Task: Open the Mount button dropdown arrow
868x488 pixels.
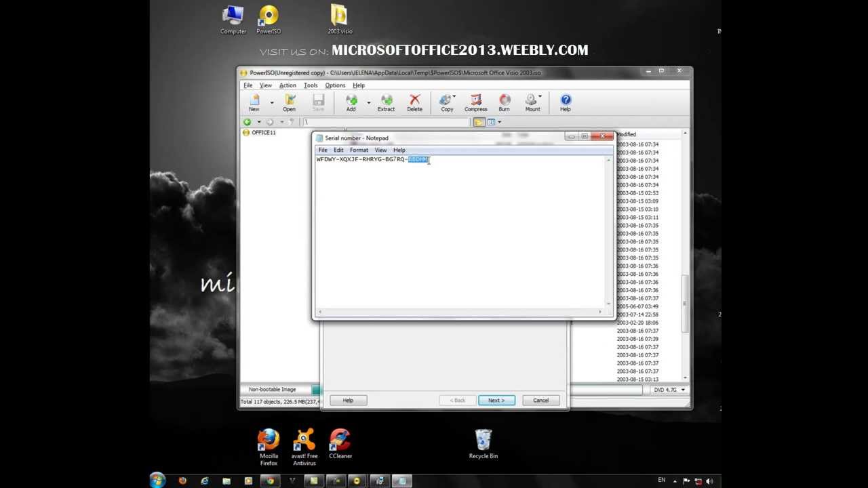Action: (540, 97)
